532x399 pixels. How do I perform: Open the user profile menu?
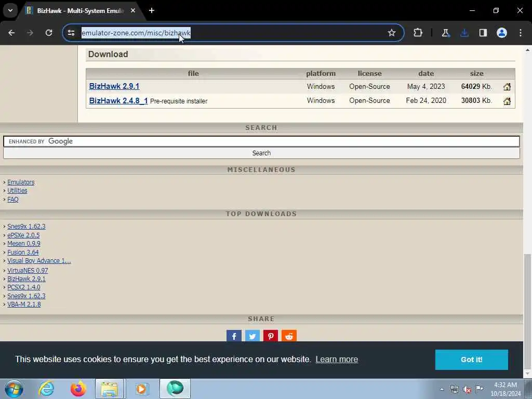(502, 33)
